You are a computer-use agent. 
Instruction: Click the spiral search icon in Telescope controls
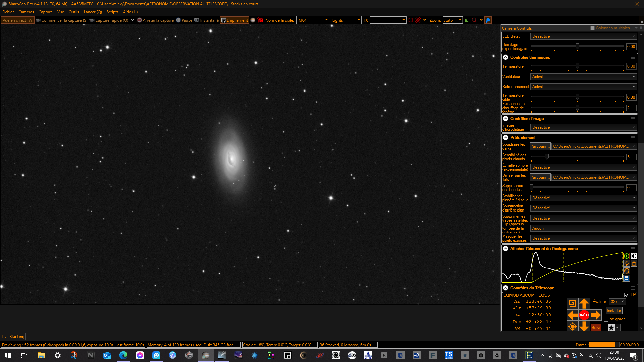(x=572, y=304)
